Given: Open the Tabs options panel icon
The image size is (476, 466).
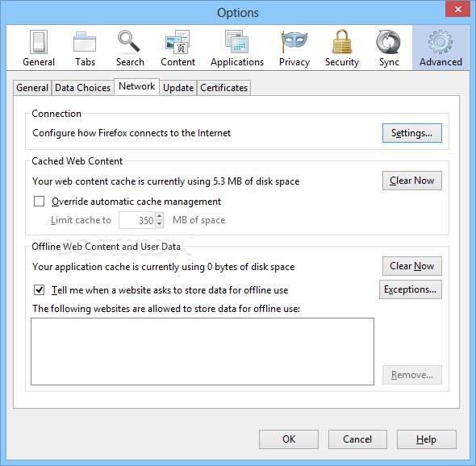Looking at the screenshot, I should click(85, 48).
